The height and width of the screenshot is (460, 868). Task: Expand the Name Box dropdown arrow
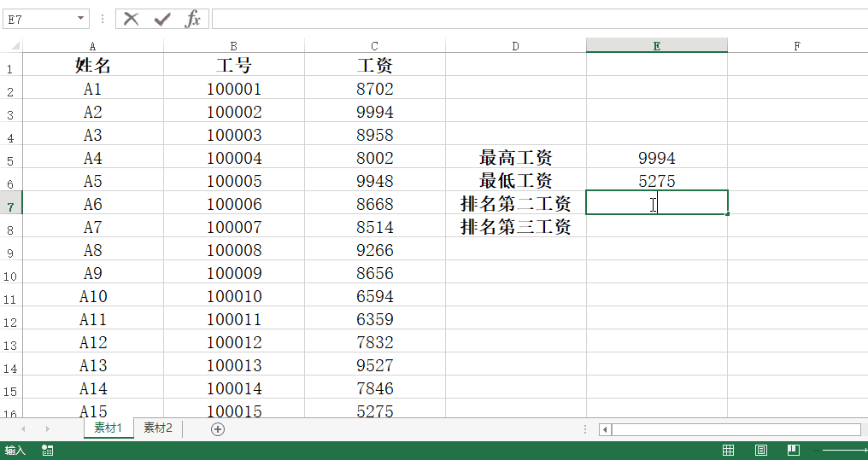[x=81, y=19]
